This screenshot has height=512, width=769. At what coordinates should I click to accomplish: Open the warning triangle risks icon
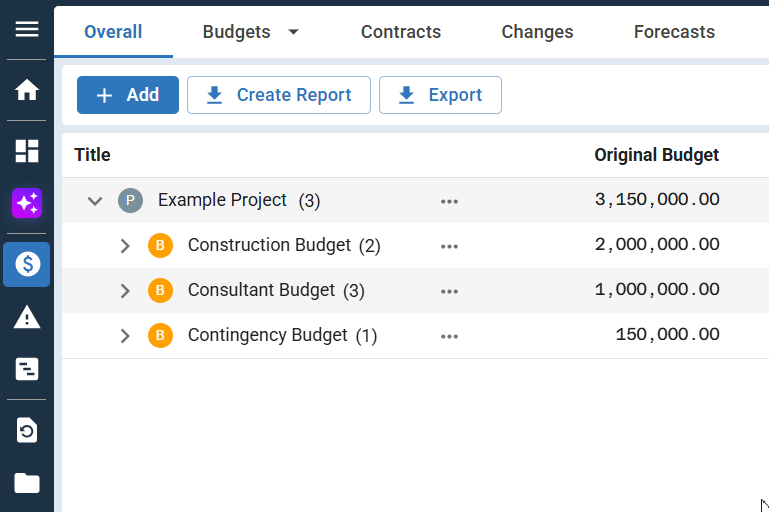tap(27, 318)
